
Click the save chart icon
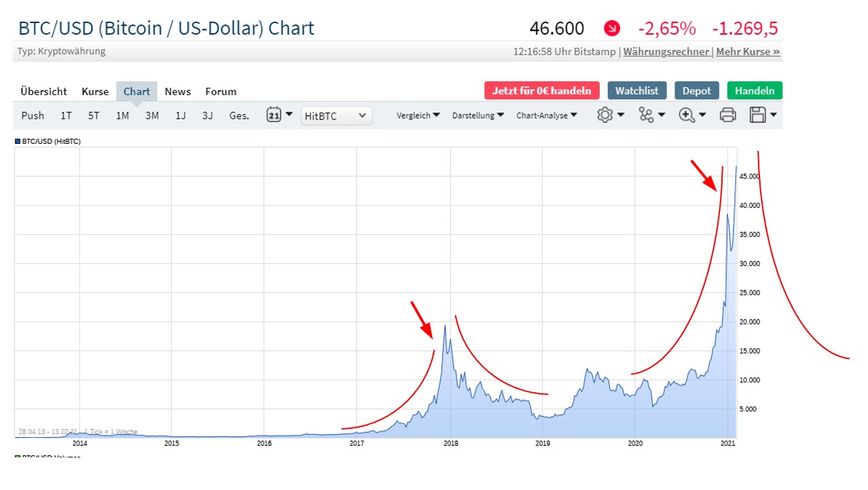coord(758,115)
